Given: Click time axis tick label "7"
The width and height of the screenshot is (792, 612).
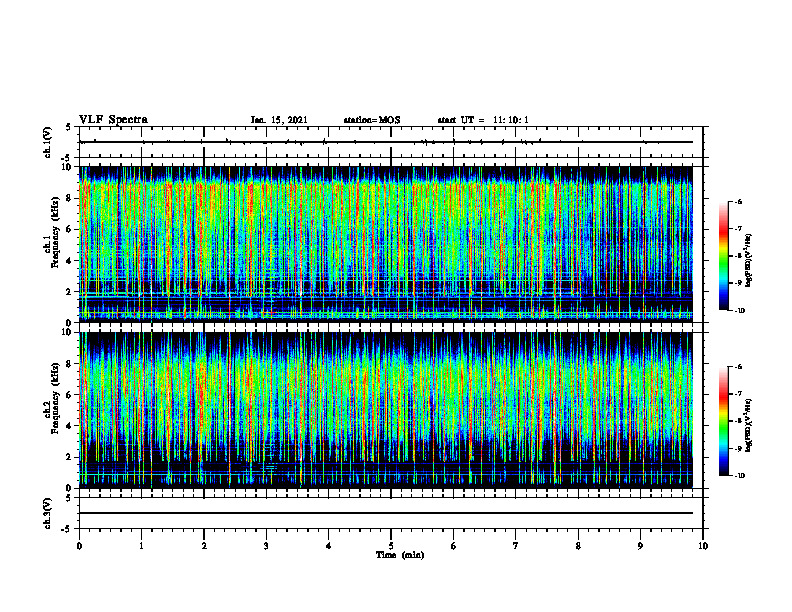Looking at the screenshot, I should pos(516,546).
